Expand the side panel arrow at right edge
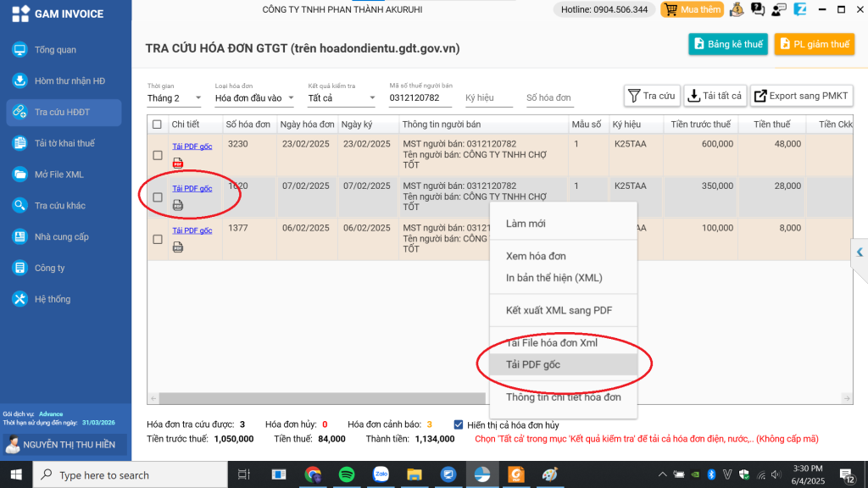This screenshot has height=488, width=868. 860,252
